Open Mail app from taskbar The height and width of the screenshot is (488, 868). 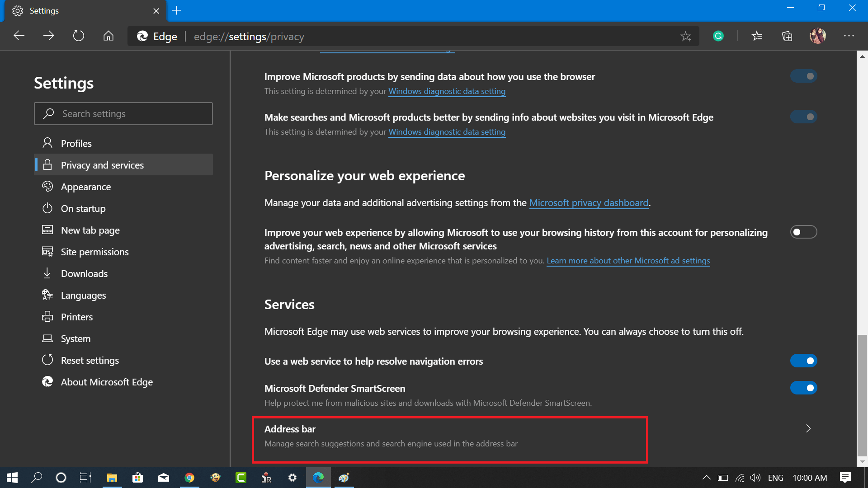point(164,478)
